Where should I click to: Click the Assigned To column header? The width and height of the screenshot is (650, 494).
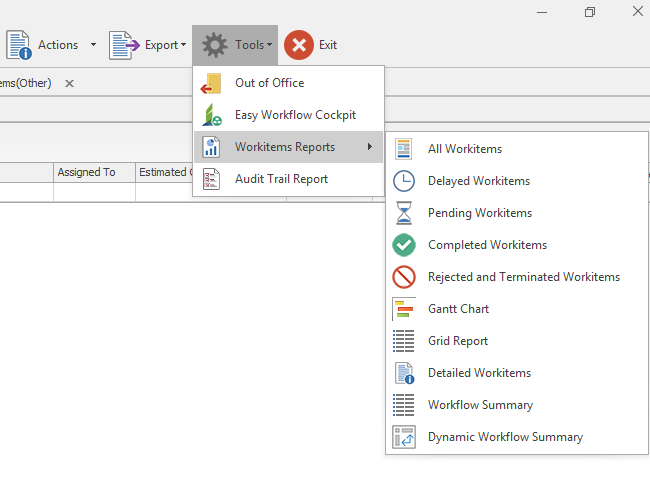86,172
